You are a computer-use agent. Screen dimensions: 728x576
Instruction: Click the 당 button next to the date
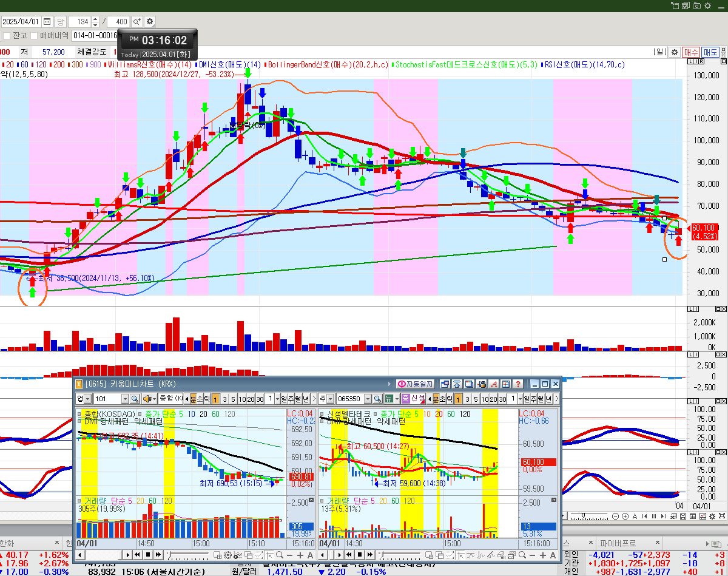[60, 22]
